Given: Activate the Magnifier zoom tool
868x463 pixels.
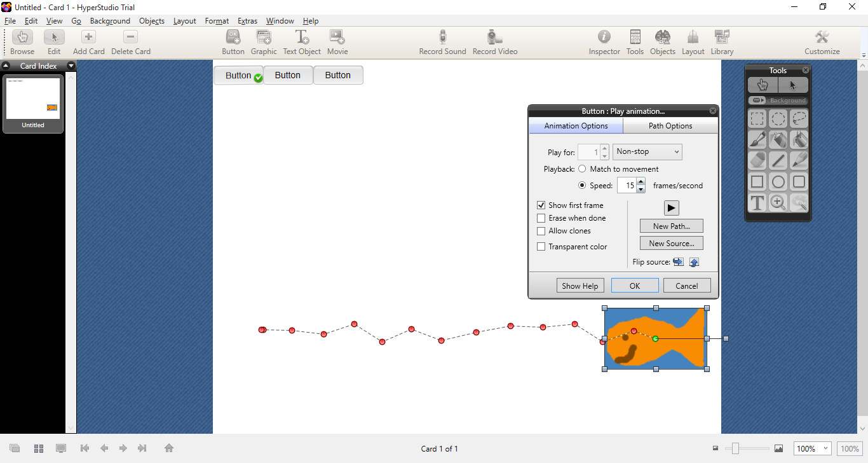Looking at the screenshot, I should click(778, 204).
